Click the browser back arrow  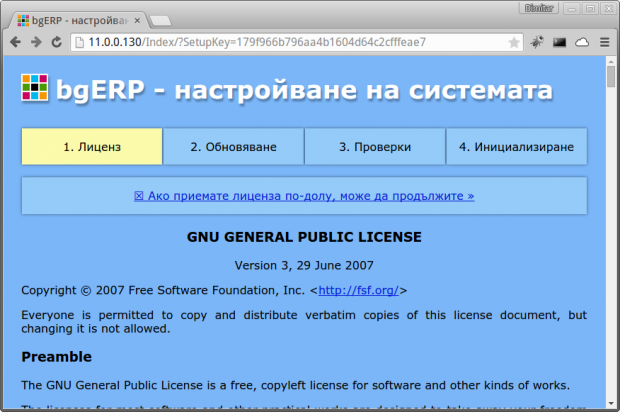15,42
